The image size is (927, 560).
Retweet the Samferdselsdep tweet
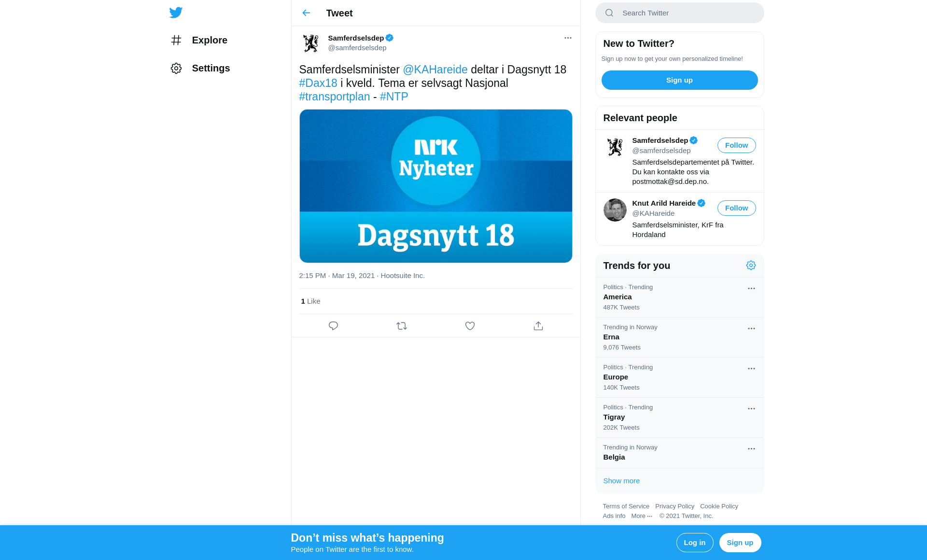click(402, 326)
